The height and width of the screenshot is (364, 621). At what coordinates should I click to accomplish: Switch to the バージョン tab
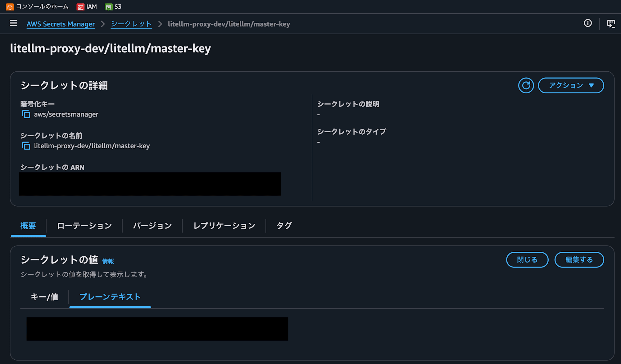coord(152,226)
